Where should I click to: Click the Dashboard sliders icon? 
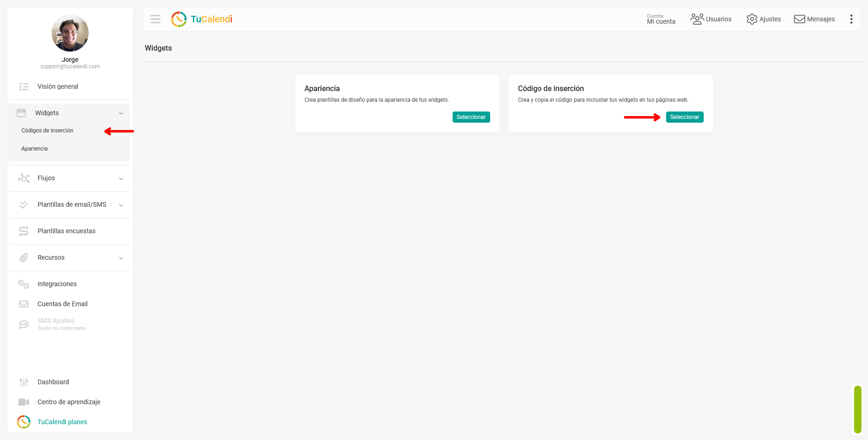point(24,382)
